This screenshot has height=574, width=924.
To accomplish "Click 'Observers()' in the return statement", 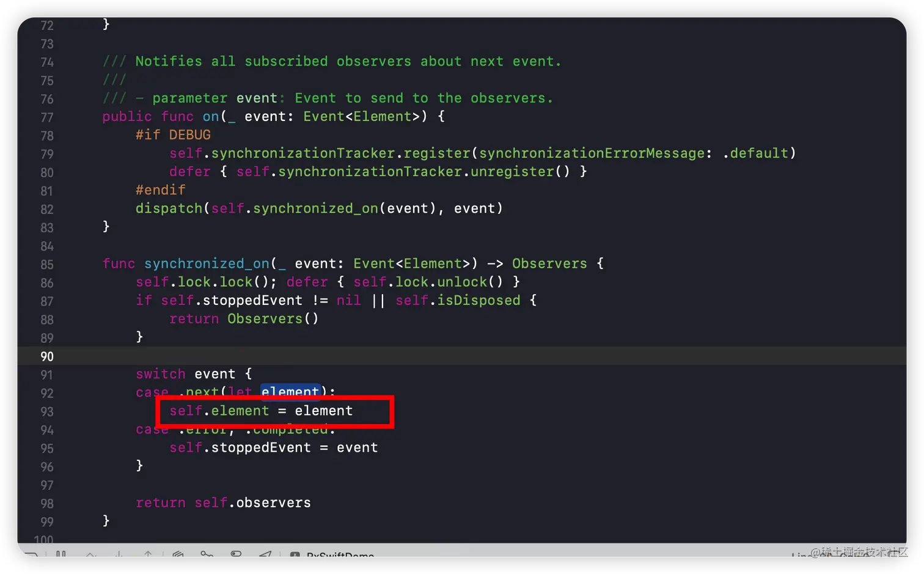I will pos(273,318).
